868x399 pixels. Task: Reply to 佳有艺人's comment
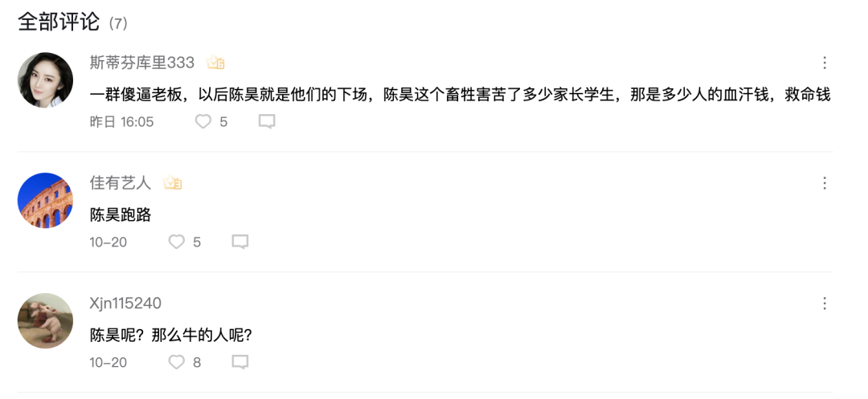coord(240,242)
